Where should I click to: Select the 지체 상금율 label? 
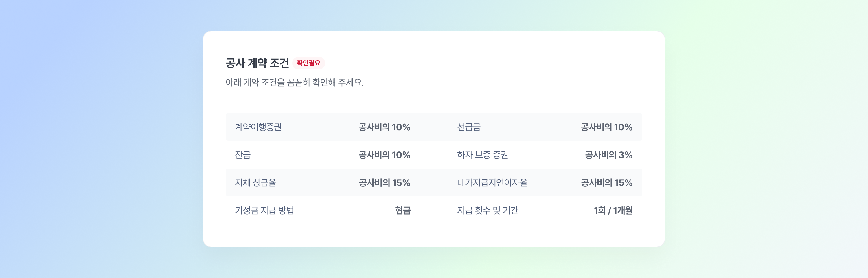(255, 183)
